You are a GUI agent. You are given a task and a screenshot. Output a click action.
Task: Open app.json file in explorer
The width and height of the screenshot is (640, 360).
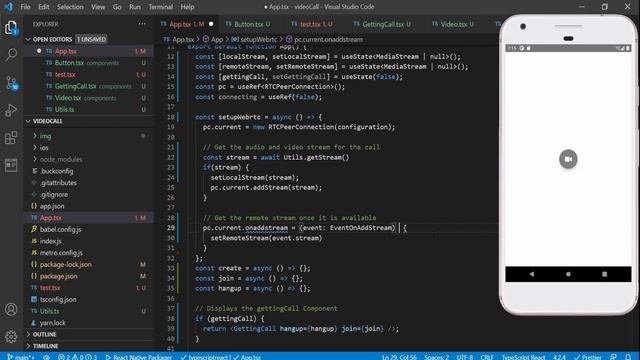tap(52, 206)
